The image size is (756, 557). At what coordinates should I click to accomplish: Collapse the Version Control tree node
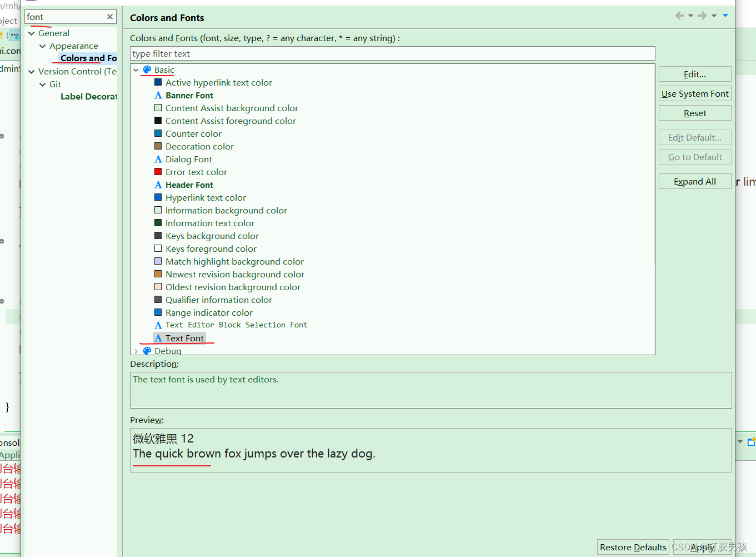point(32,72)
